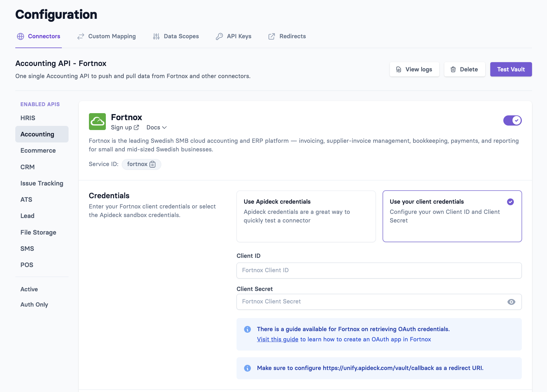Click info icon in redirect URI notice
The image size is (547, 392).
point(247,368)
